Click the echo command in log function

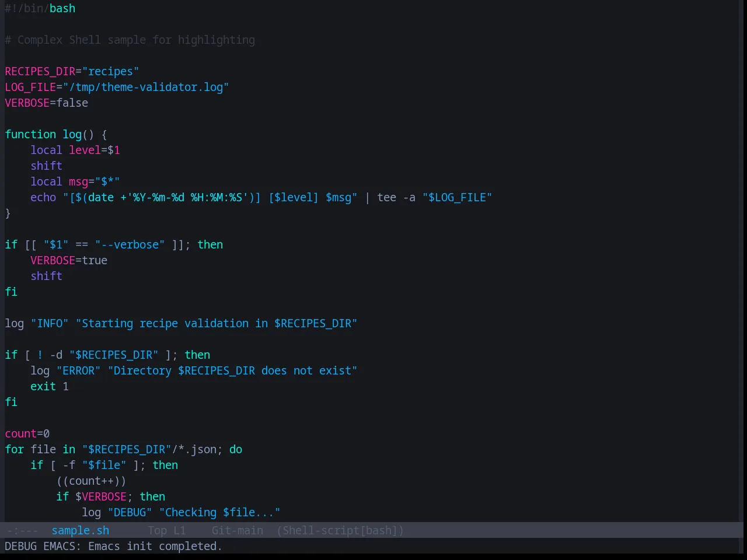pyautogui.click(x=43, y=197)
